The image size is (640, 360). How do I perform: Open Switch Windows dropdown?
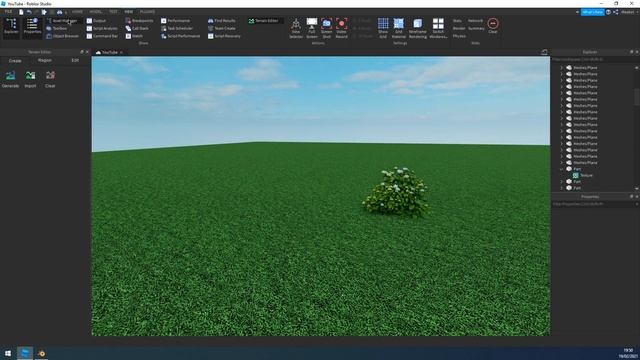[x=438, y=28]
